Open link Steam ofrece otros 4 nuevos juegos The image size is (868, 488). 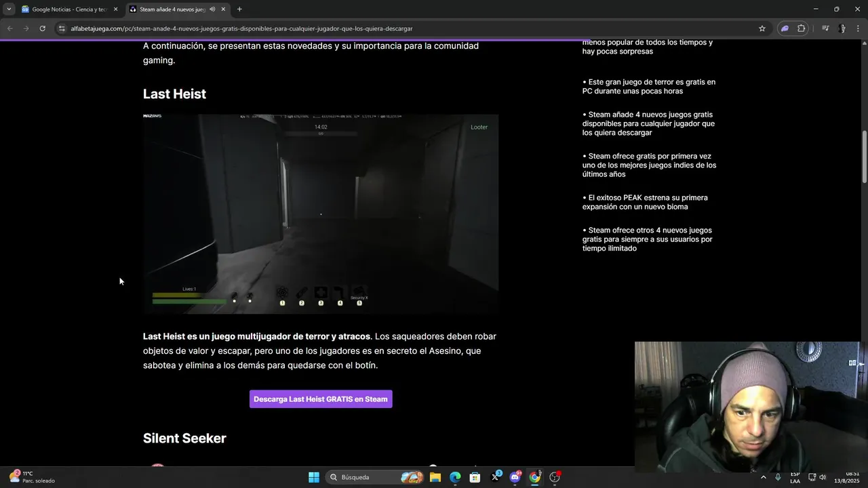pos(647,239)
